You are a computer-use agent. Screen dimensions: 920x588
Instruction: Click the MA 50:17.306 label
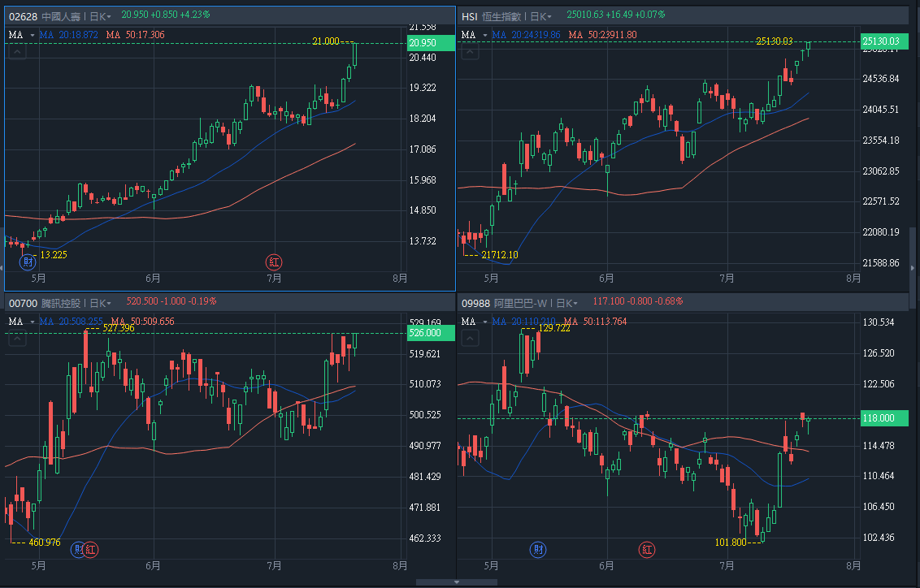pos(136,35)
